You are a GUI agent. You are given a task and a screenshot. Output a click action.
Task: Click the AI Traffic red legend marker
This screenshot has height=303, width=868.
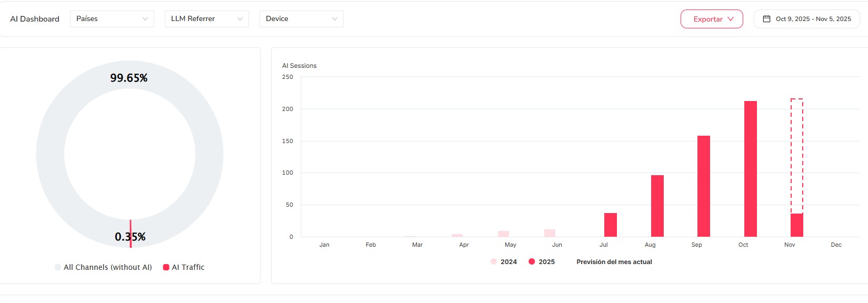pyautogui.click(x=166, y=267)
